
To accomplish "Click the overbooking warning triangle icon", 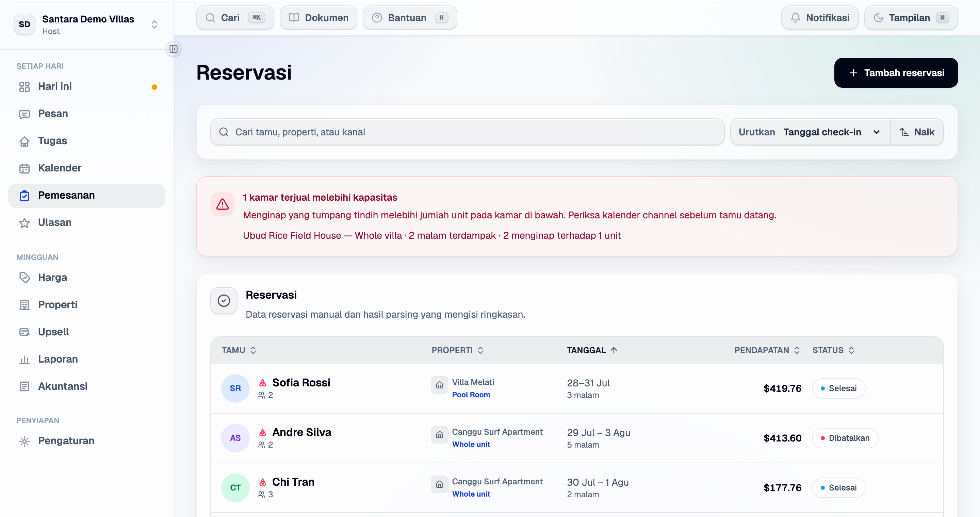I will tap(223, 204).
